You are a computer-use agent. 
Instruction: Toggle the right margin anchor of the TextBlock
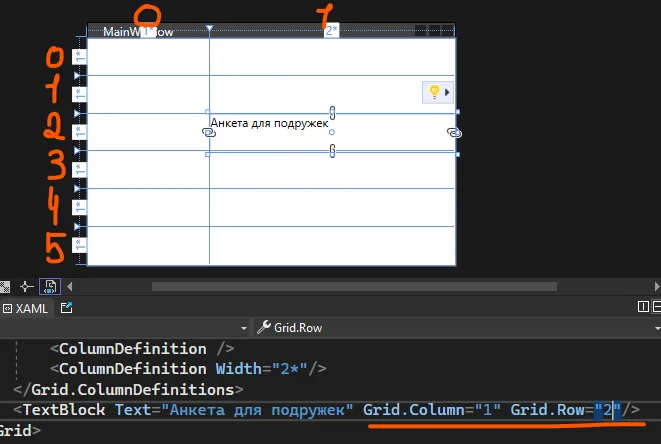[454, 133]
